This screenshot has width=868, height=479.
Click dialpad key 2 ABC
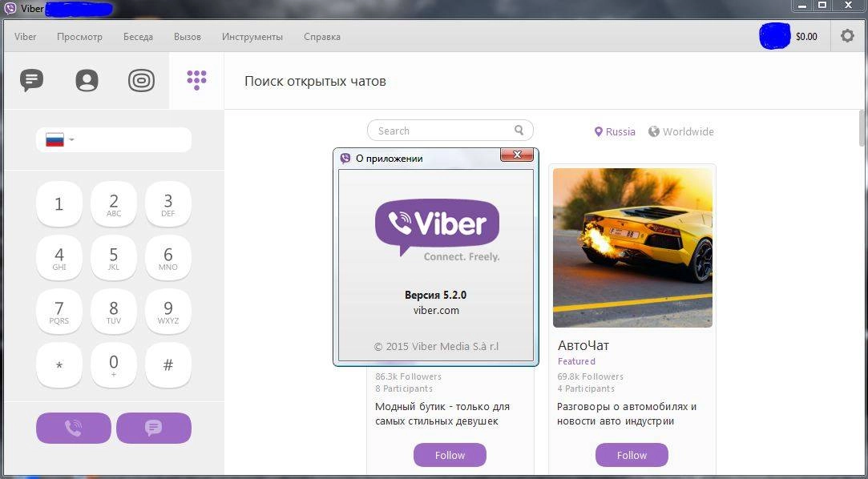114,204
